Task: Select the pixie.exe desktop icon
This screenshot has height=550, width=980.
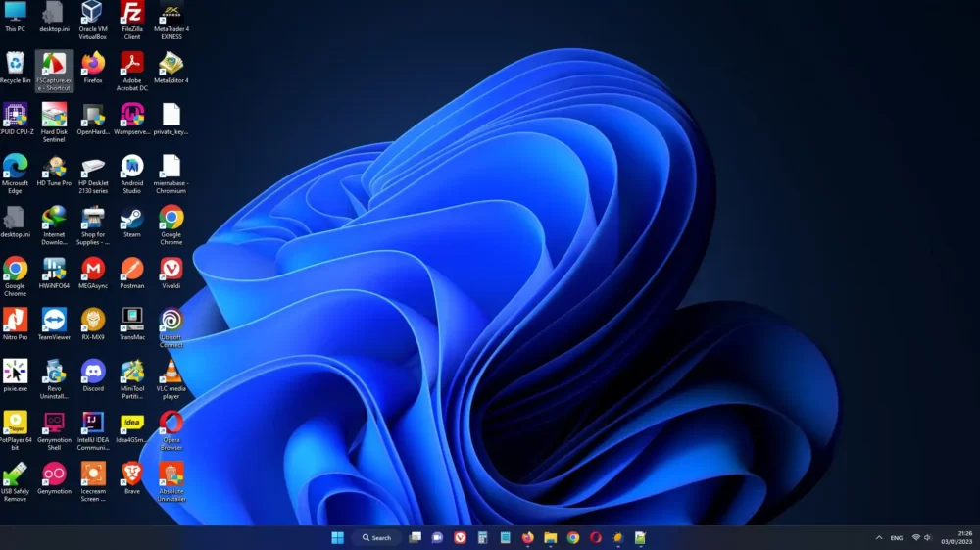Action: tap(15, 375)
